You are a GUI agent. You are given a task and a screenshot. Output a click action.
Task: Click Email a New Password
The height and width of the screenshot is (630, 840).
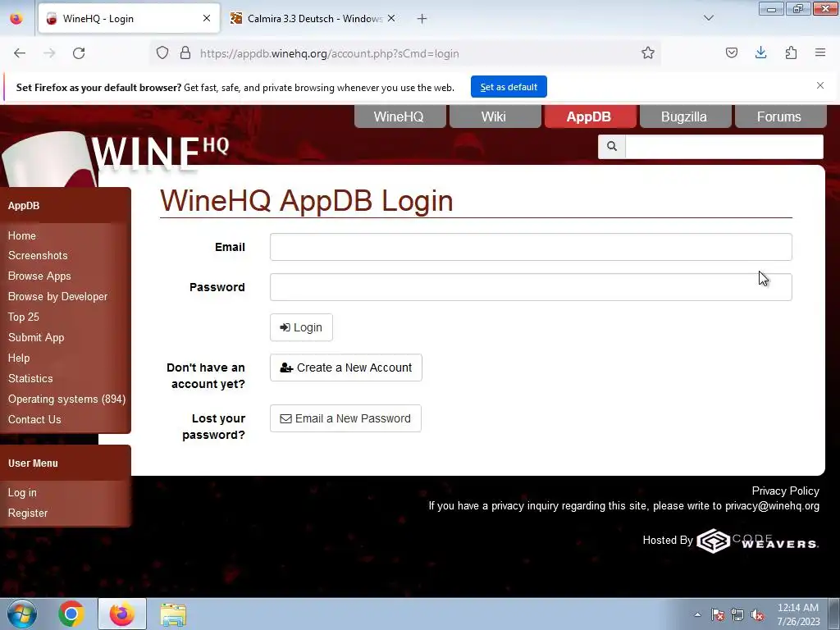[x=345, y=418]
